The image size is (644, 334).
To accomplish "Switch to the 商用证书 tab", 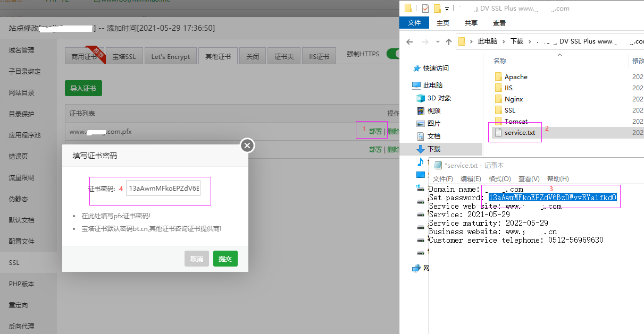I will click(84, 56).
